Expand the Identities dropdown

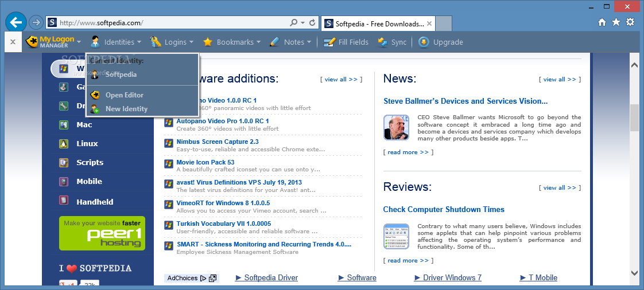coord(116,42)
